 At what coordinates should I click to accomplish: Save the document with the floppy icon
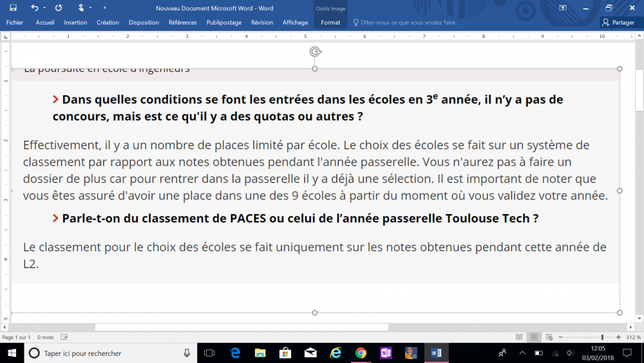click(x=13, y=8)
